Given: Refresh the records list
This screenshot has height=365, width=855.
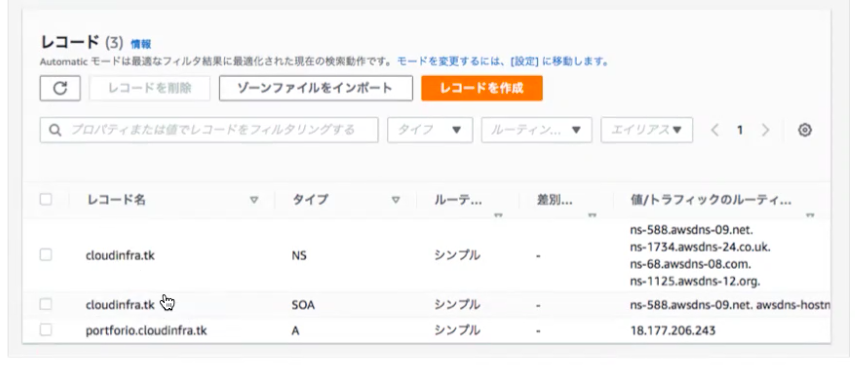Looking at the screenshot, I should pyautogui.click(x=60, y=88).
